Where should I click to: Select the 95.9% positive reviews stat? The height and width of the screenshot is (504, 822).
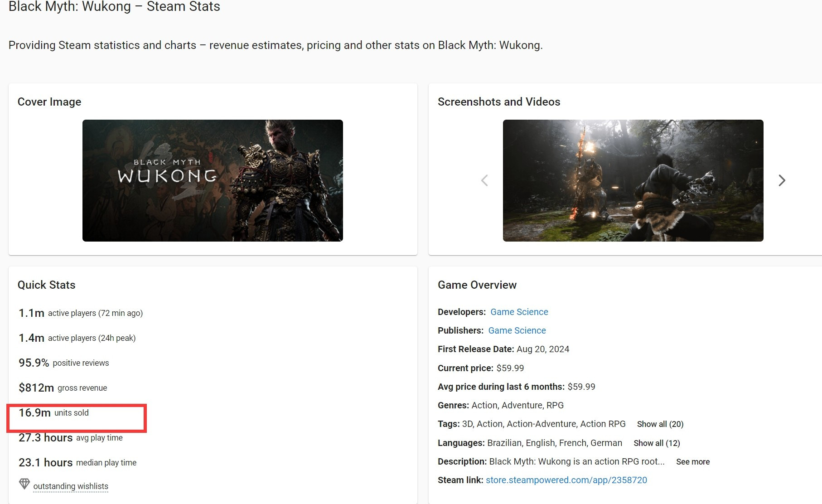coord(64,363)
